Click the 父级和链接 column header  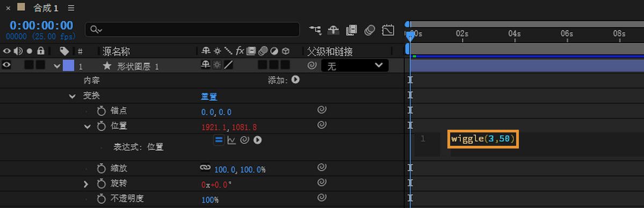click(x=330, y=51)
